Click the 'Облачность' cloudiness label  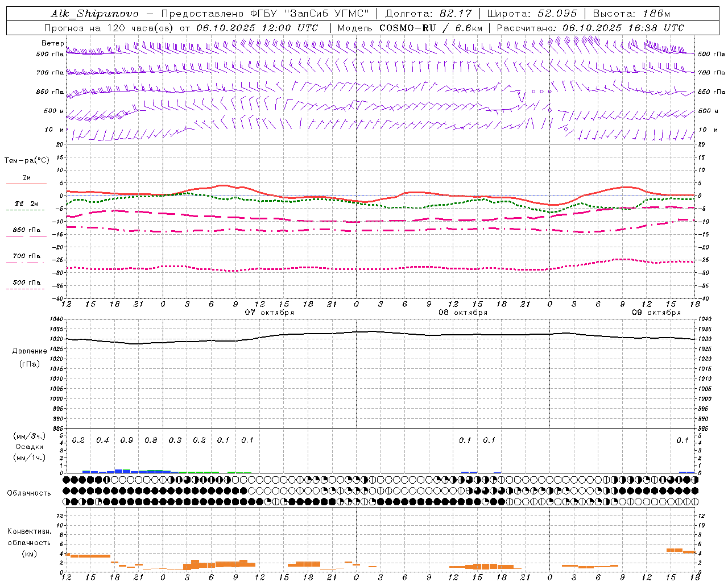pyautogui.click(x=28, y=493)
